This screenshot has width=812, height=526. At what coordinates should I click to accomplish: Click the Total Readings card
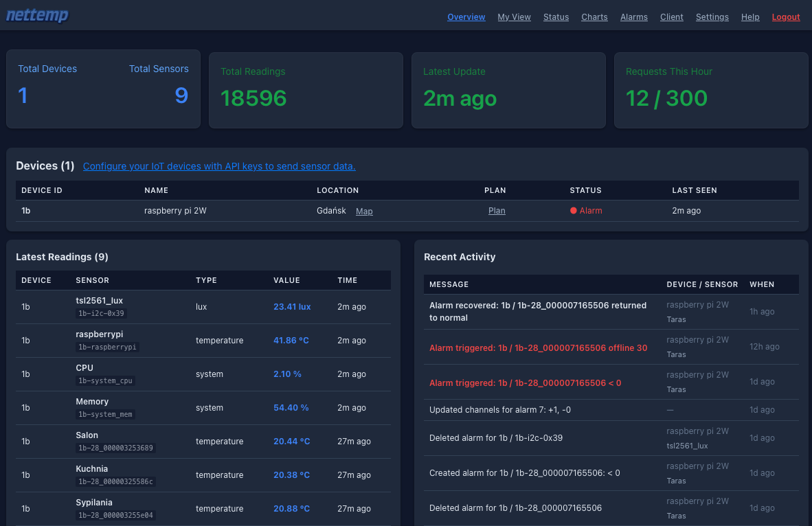tap(306, 90)
